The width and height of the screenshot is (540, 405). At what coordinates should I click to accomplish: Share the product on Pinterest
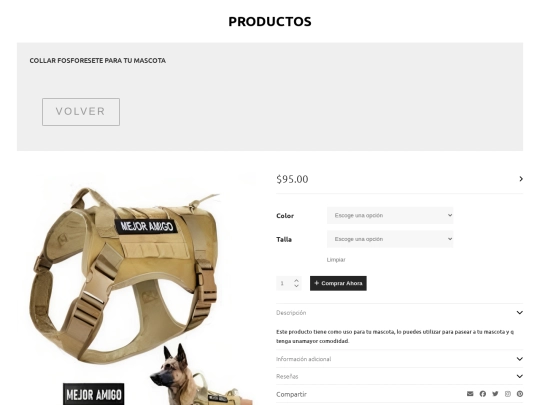click(x=520, y=394)
